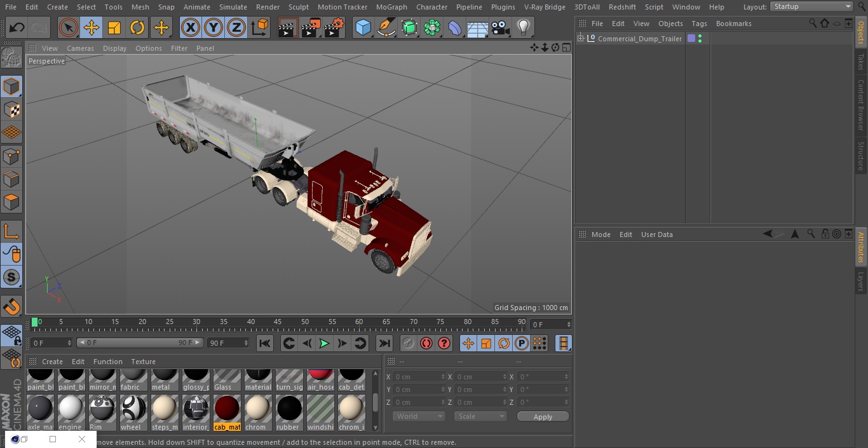Select the chrom material swatch
Screen dimensions: 868x448
(257, 413)
